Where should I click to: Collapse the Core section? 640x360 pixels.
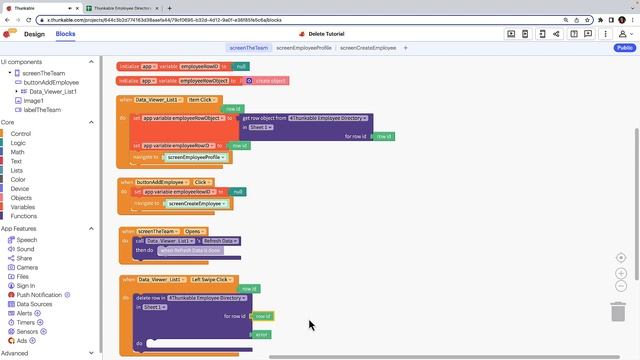click(x=91, y=122)
